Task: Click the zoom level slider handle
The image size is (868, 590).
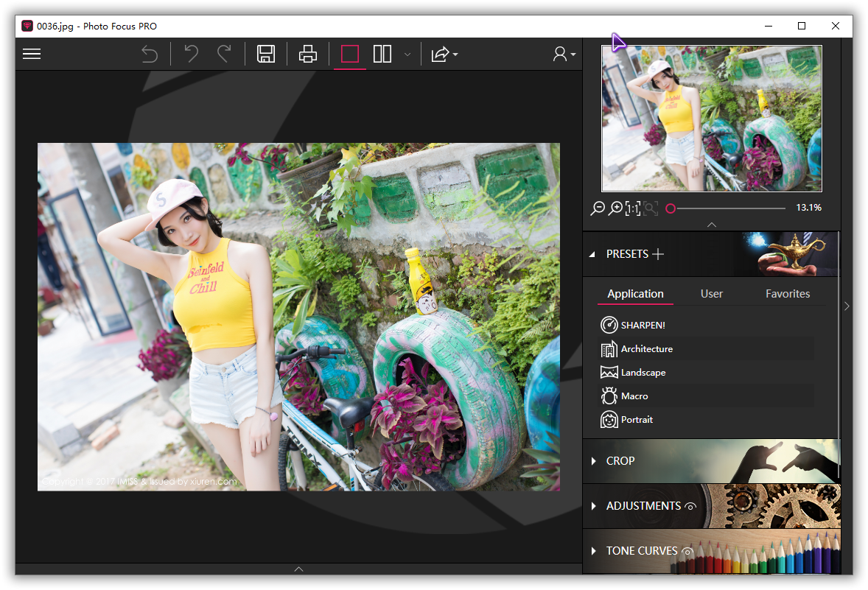Action: 671,208
